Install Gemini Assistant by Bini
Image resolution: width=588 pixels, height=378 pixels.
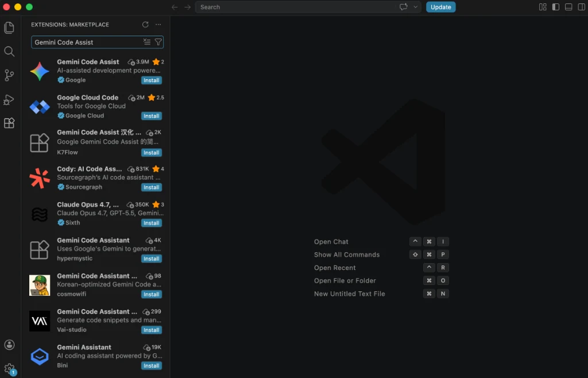[152, 365]
